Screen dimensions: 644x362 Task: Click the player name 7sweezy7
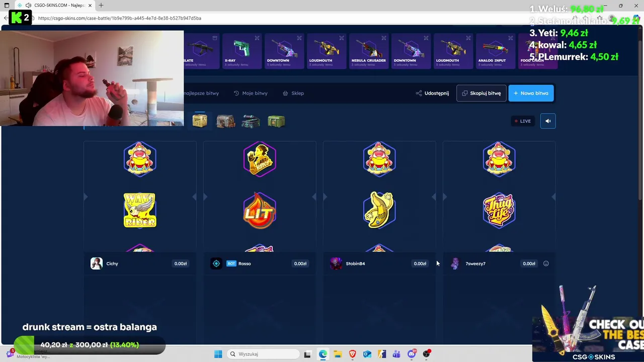click(475, 263)
